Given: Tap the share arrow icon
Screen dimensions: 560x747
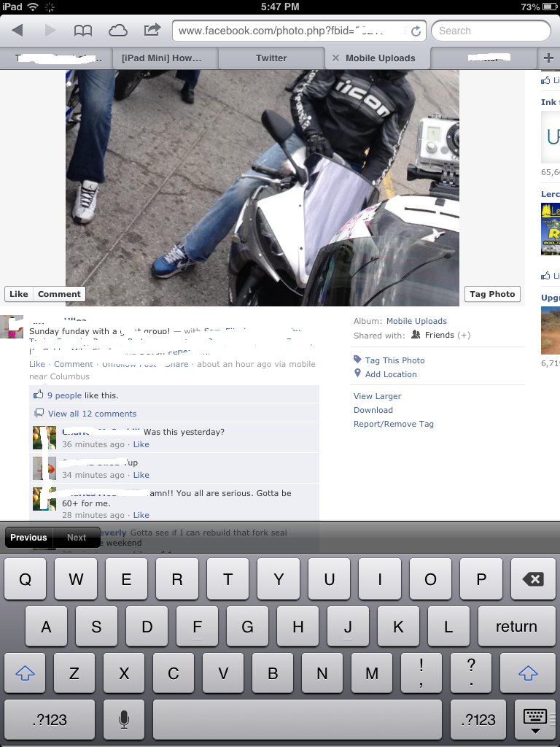Looking at the screenshot, I should (152, 30).
